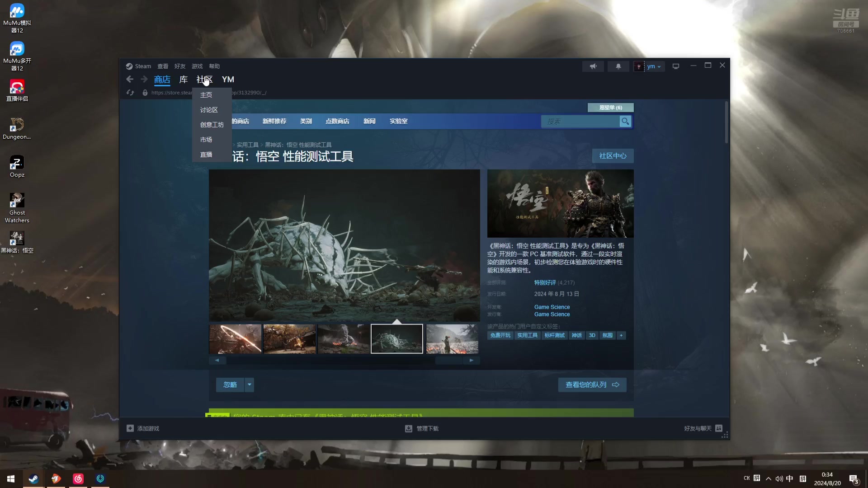
Task: Open the 特别好评 reviews link
Action: click(x=545, y=283)
